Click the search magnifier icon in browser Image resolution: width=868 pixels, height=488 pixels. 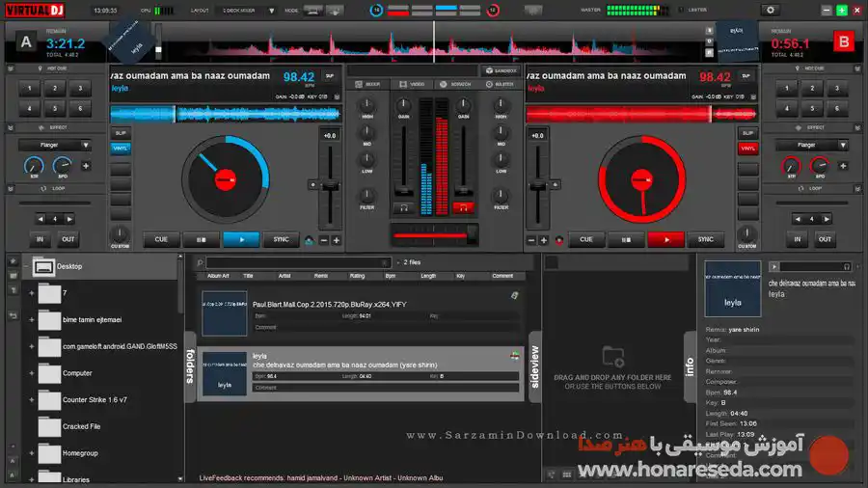point(200,263)
